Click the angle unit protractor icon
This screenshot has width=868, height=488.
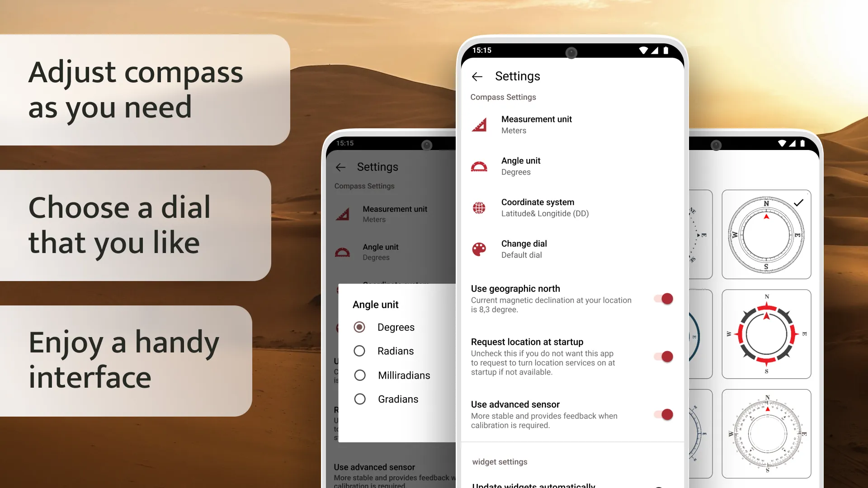pyautogui.click(x=481, y=166)
